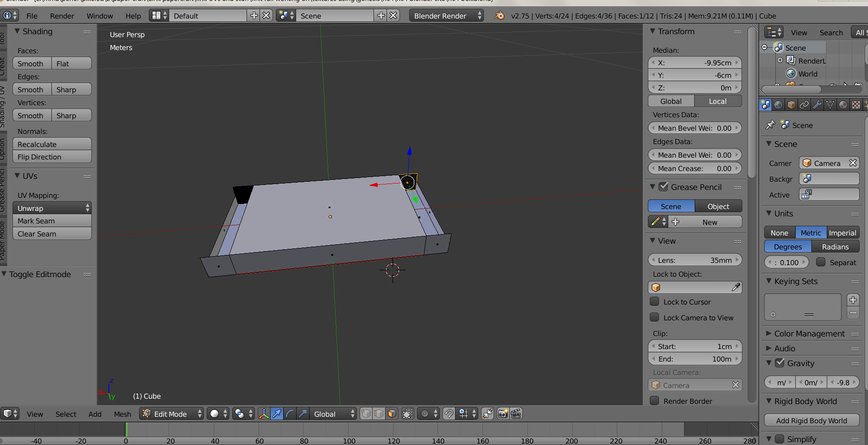
Task: Open the Mesh Data properties tab triangle icon
Action: click(830, 105)
